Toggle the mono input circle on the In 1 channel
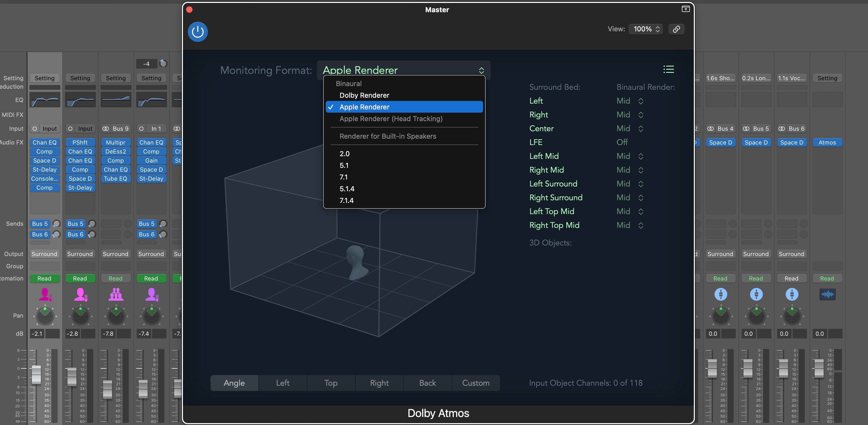 click(x=142, y=128)
